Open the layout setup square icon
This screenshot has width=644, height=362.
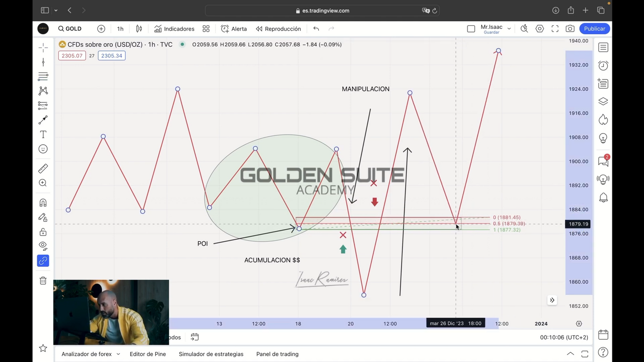tap(471, 28)
